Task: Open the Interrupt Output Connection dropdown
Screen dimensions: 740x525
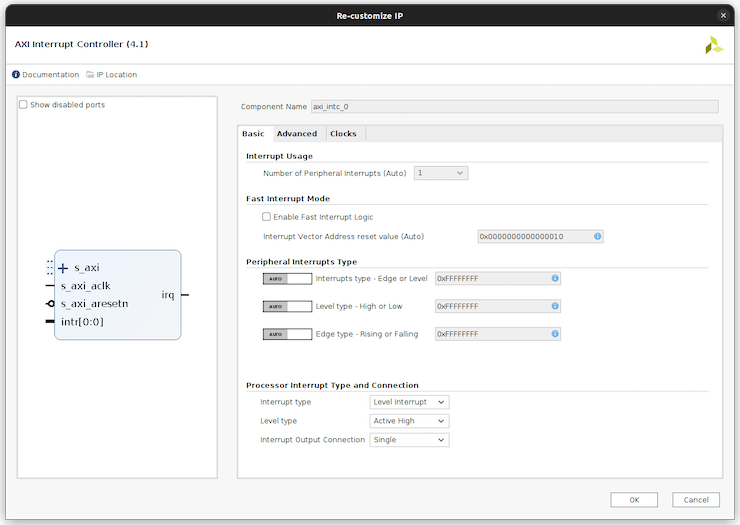Action: click(409, 440)
